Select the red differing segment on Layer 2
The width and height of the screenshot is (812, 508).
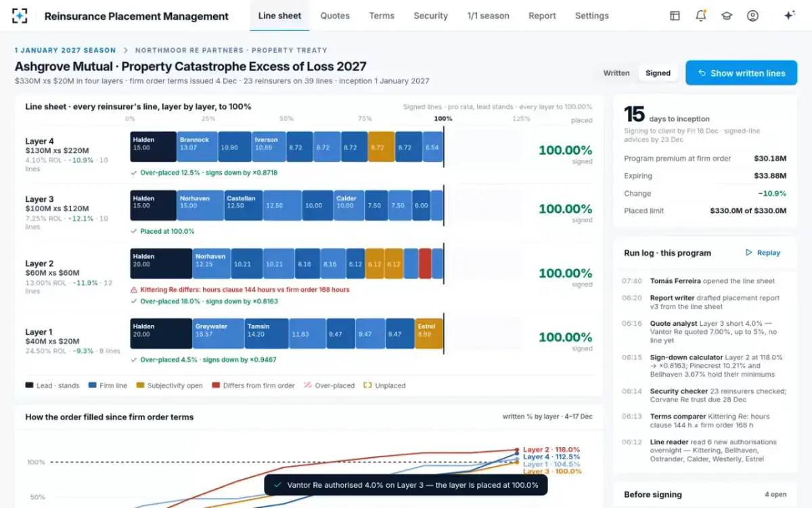pyautogui.click(x=425, y=263)
